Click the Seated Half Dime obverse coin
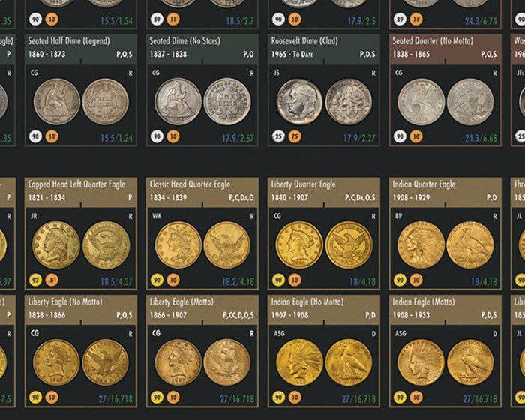The image size is (525, 420). tap(56, 102)
